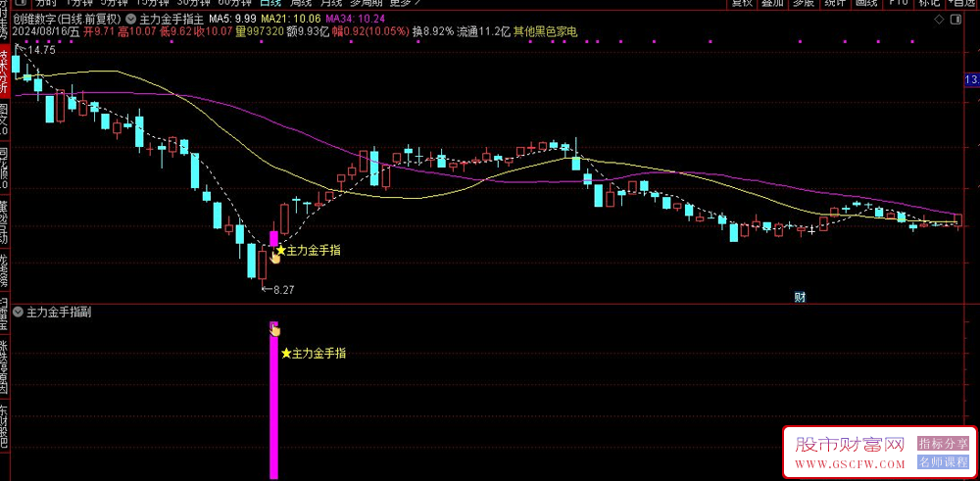980x481 pixels.
Task: Click the 主力金手指 label in the main chart
Action: coord(314,251)
